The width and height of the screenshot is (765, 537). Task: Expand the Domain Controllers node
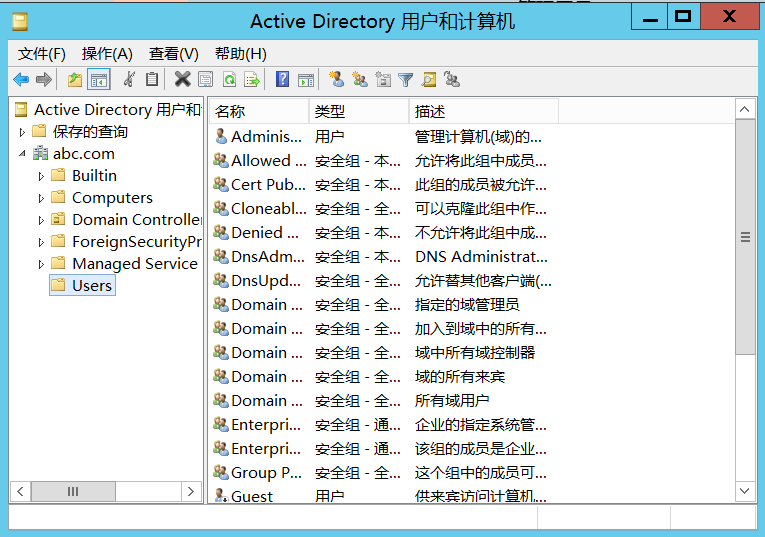click(x=41, y=220)
